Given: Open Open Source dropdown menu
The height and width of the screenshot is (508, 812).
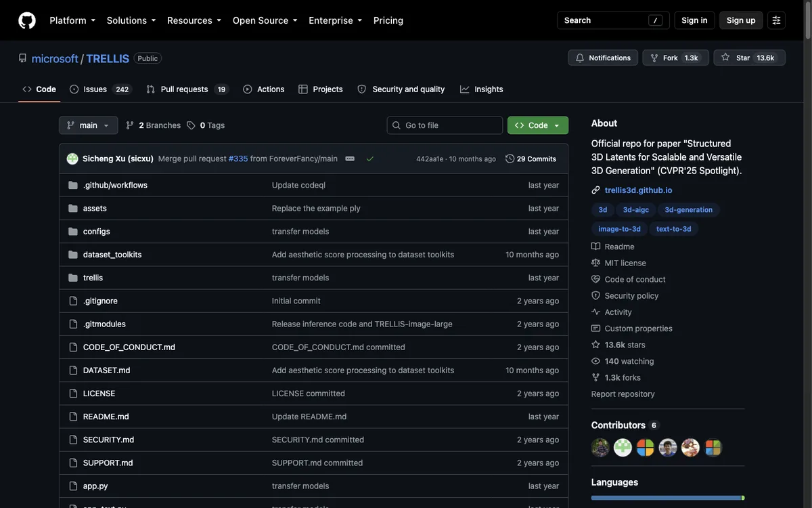Looking at the screenshot, I should (x=265, y=20).
